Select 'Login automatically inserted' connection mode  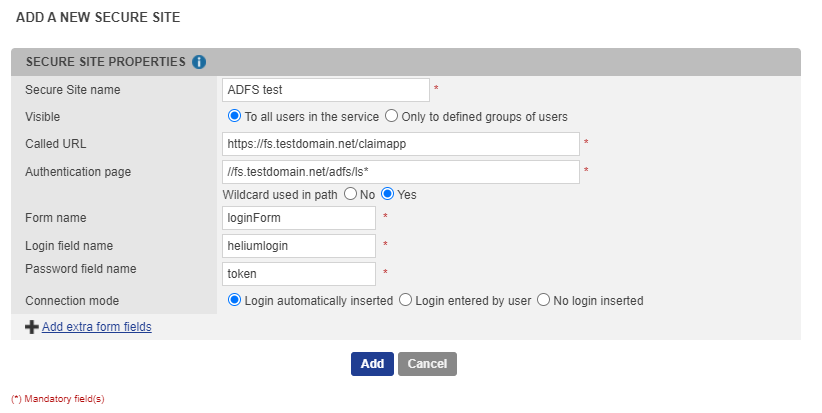point(235,300)
